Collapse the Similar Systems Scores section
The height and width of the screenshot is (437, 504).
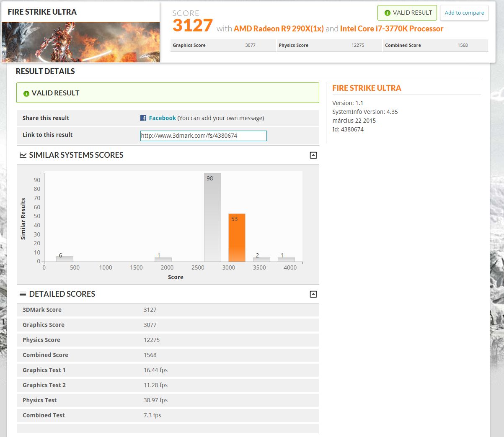click(313, 155)
